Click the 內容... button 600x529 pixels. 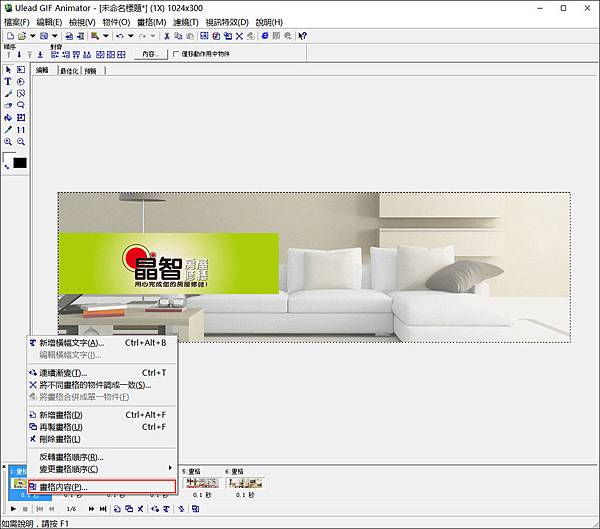pyautogui.click(x=149, y=54)
